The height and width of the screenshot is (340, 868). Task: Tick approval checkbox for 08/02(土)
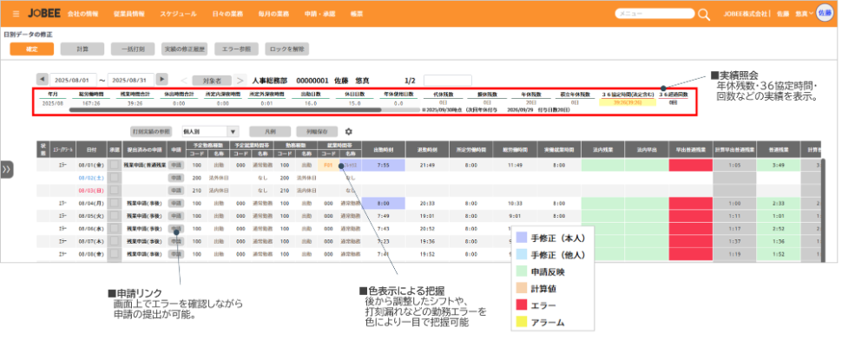[x=114, y=178]
